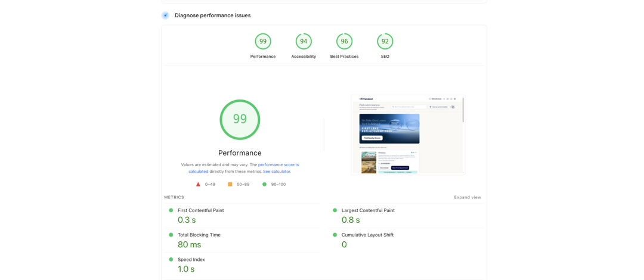Open the 'performance score is calculated' link
The height and width of the screenshot is (280, 644).
pos(244,168)
